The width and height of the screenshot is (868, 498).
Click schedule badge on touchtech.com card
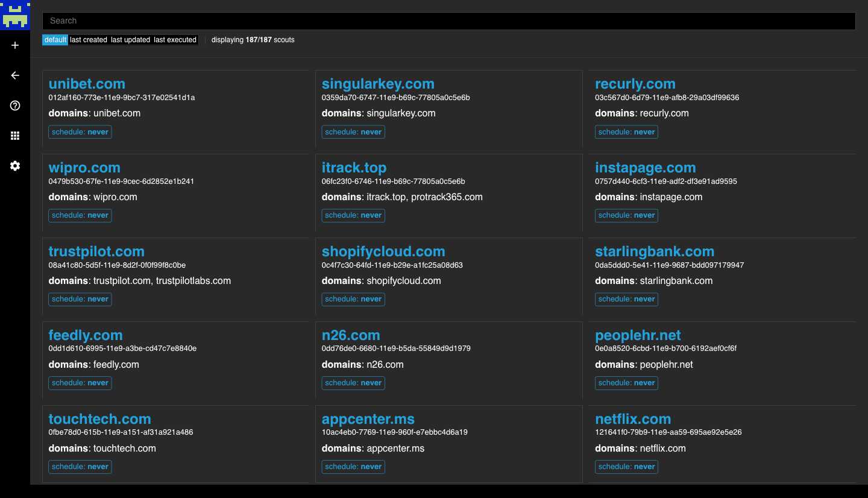click(80, 467)
